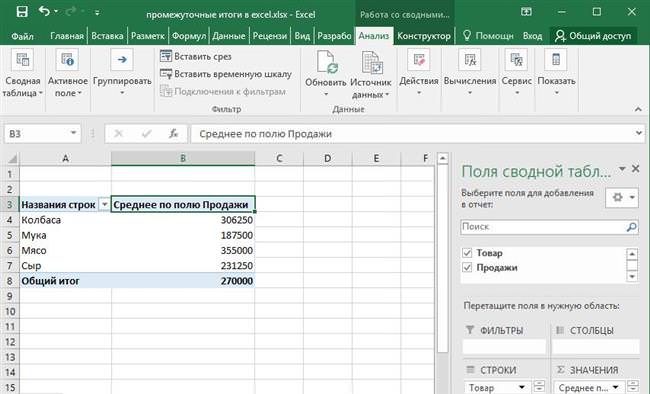The width and height of the screenshot is (650, 394).
Task: Click the confirm checkmark formula icon
Action: tap(146, 134)
